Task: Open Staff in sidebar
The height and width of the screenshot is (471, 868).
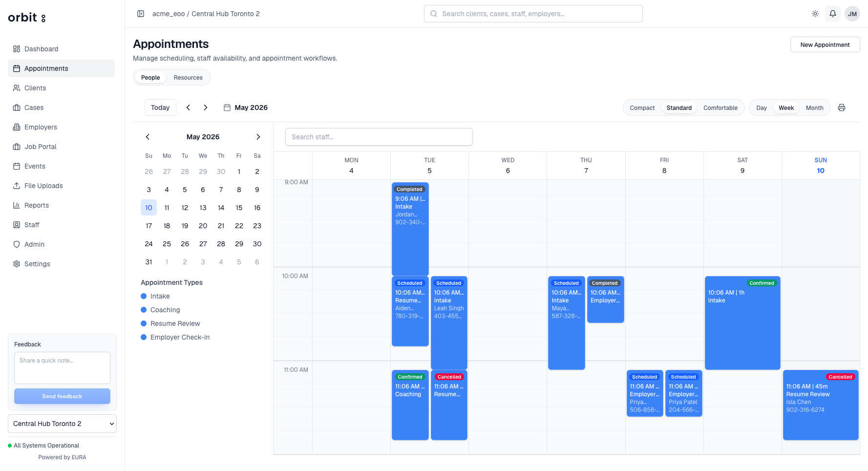Action: (61, 225)
